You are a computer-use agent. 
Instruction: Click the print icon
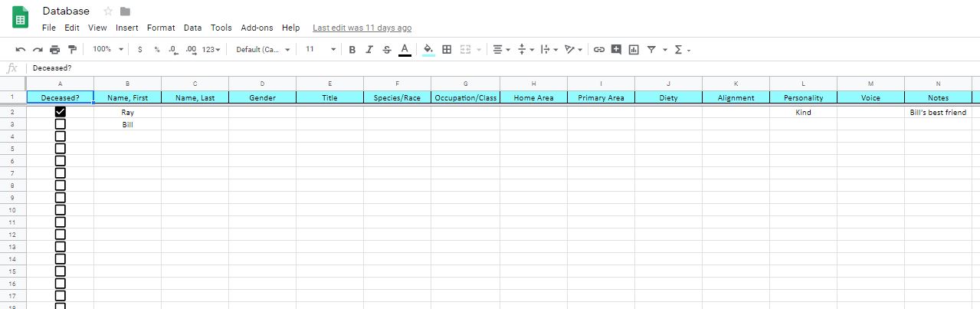point(55,49)
